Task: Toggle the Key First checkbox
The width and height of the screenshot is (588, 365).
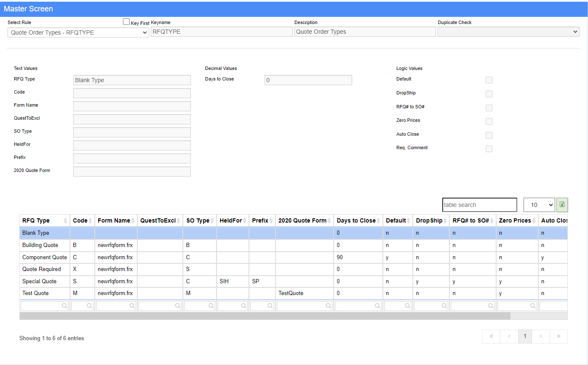Action: pyautogui.click(x=126, y=22)
